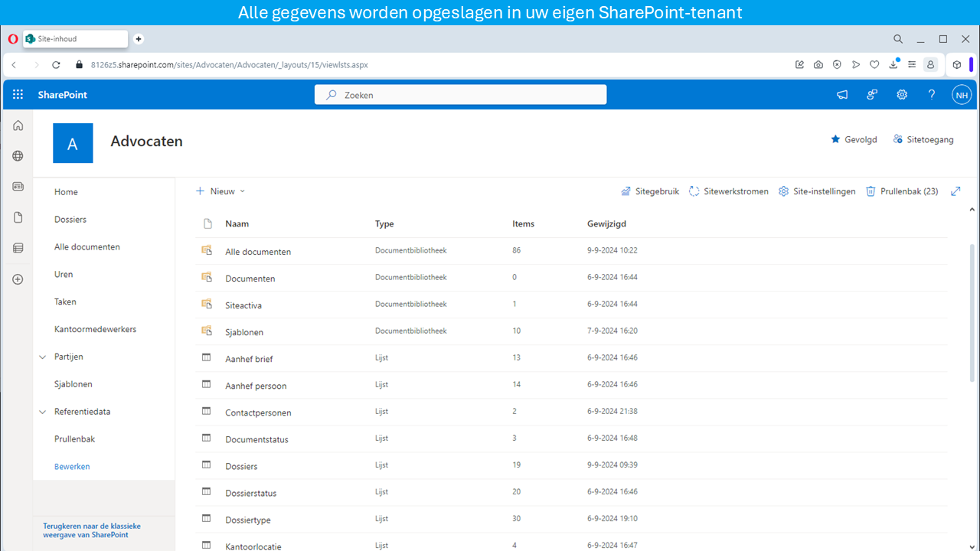The image size is (980, 551).
Task: Collapse the Partijen navigation section
Action: point(43,357)
